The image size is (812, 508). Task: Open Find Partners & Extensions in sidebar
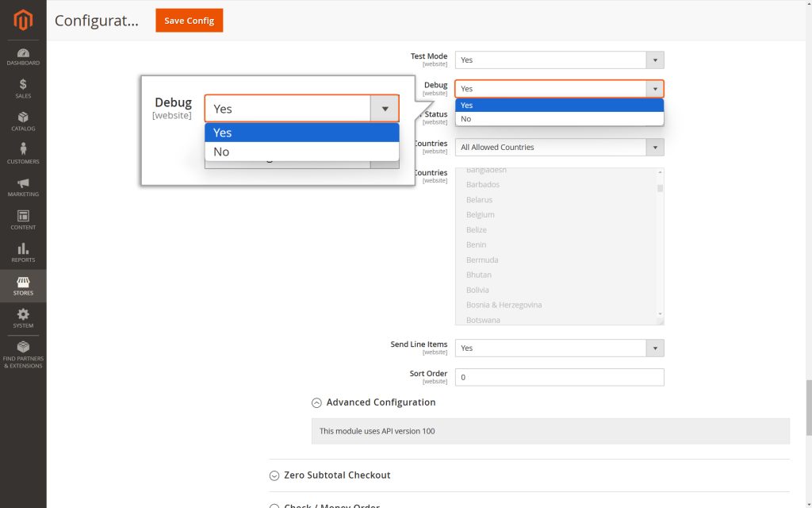(x=23, y=355)
